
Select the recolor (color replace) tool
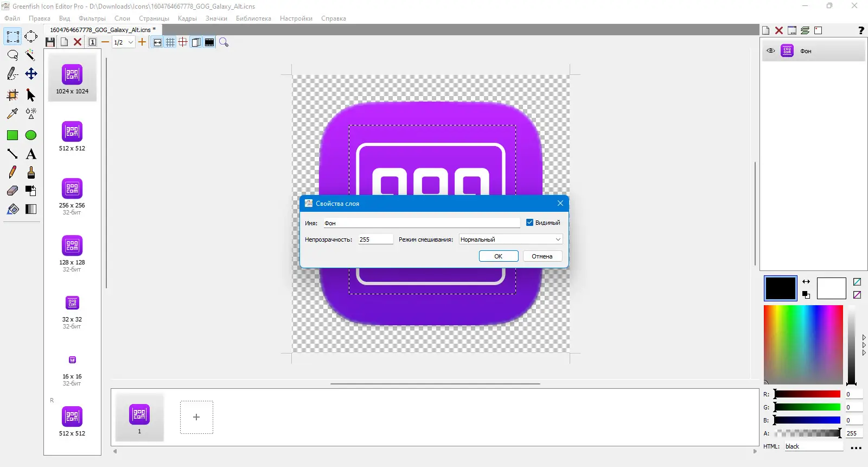pyautogui.click(x=31, y=191)
